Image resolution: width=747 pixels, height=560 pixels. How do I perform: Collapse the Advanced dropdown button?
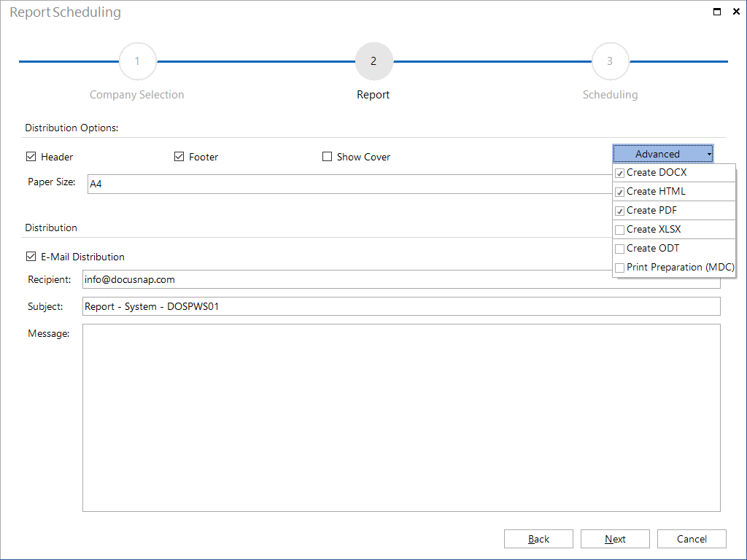point(663,154)
